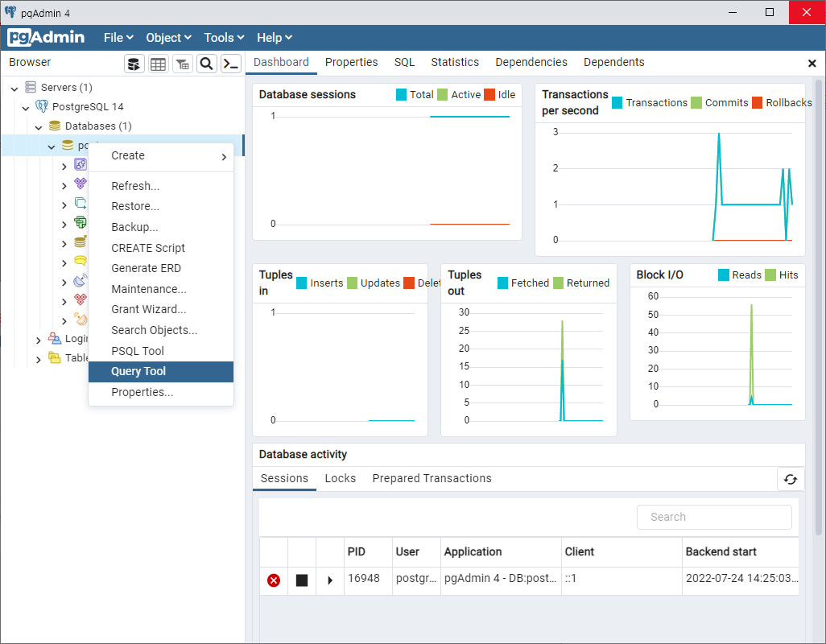Expand the Login/Group Roles node
Viewport: 826px width, 644px height.
[39, 341]
